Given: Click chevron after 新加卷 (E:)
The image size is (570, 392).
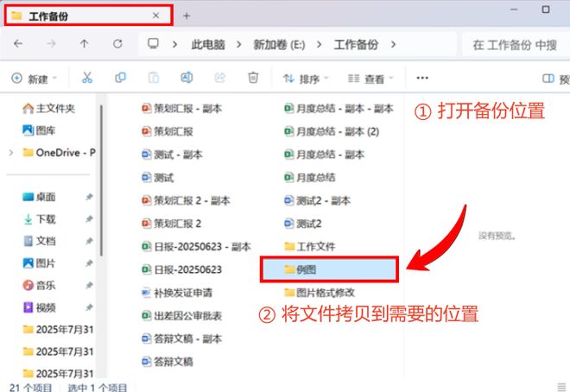Looking at the screenshot, I should [319, 44].
